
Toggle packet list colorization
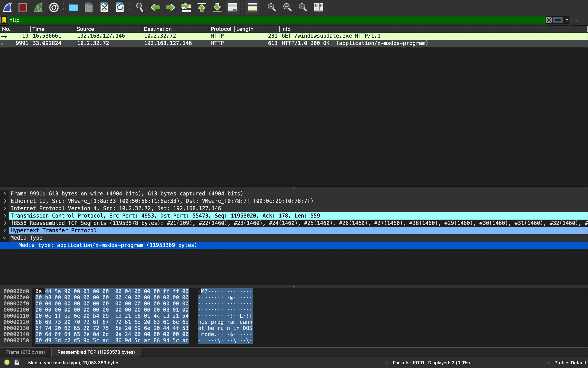[252, 7]
